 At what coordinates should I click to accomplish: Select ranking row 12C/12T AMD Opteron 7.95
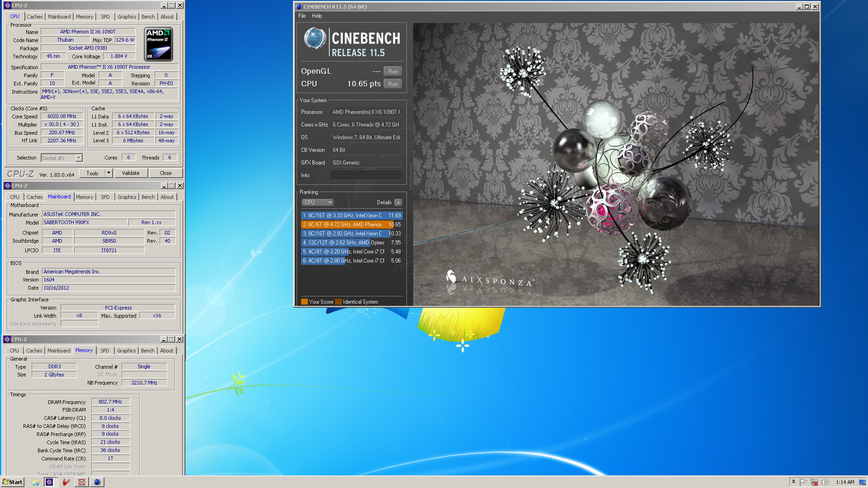pos(352,243)
